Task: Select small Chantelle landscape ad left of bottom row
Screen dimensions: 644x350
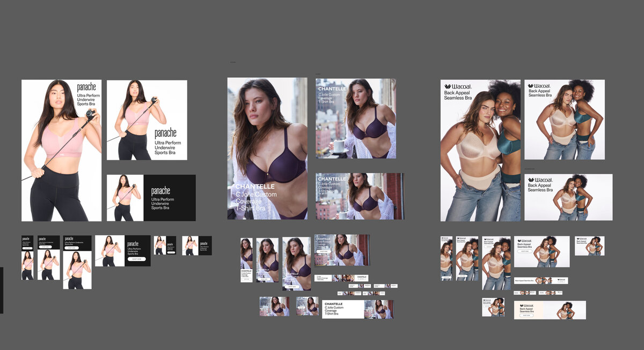Action: [x=274, y=307]
